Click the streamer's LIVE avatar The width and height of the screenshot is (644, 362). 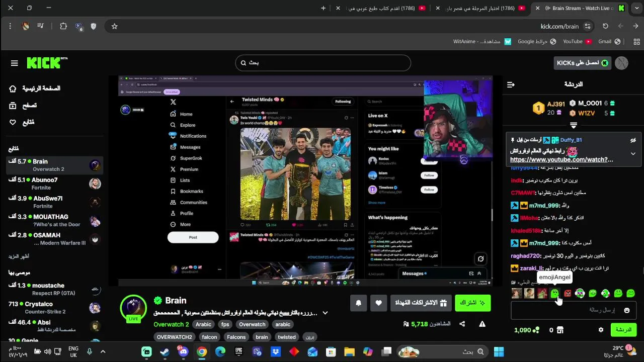pyautogui.click(x=133, y=308)
